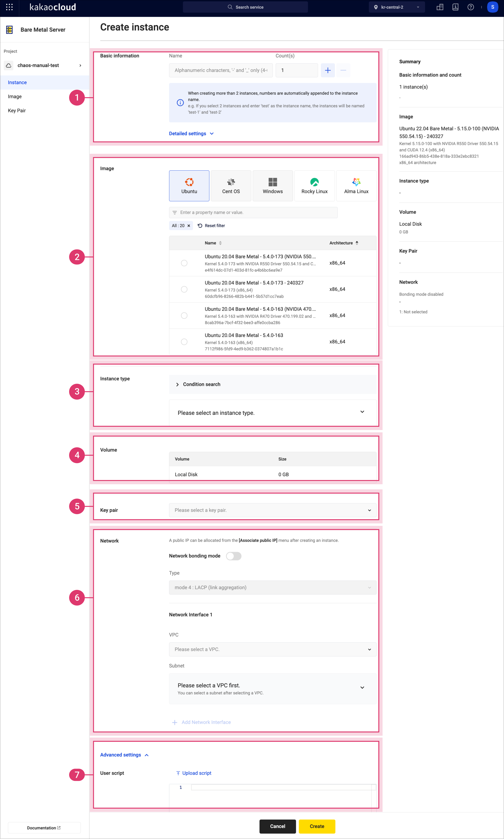This screenshot has height=839, width=504.
Task: Select Ubuntu 20.04 NVIDIA 550 image radio button
Action: [184, 262]
